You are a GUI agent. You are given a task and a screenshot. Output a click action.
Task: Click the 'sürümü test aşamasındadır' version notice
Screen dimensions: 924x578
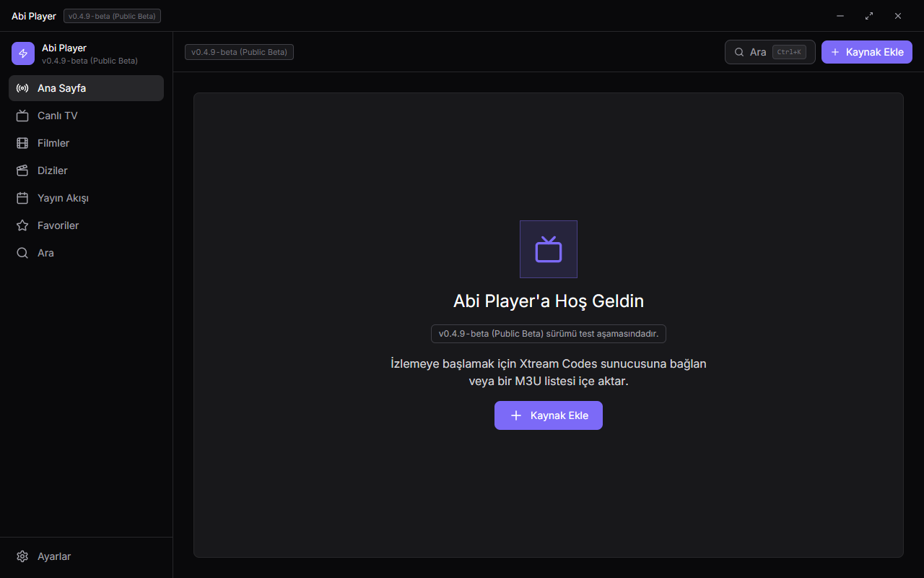549,334
